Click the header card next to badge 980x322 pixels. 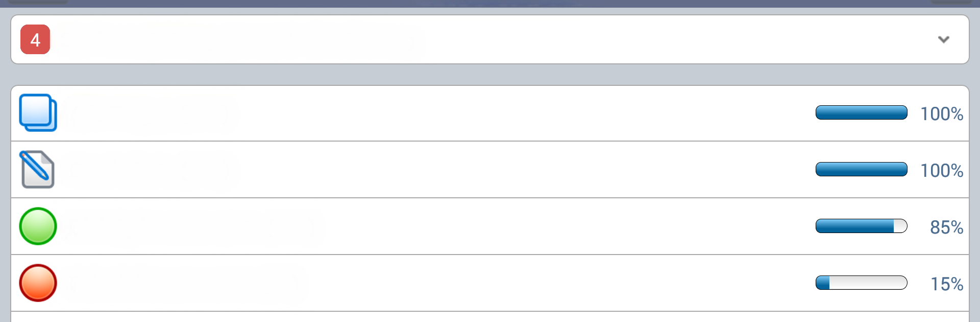490,39
